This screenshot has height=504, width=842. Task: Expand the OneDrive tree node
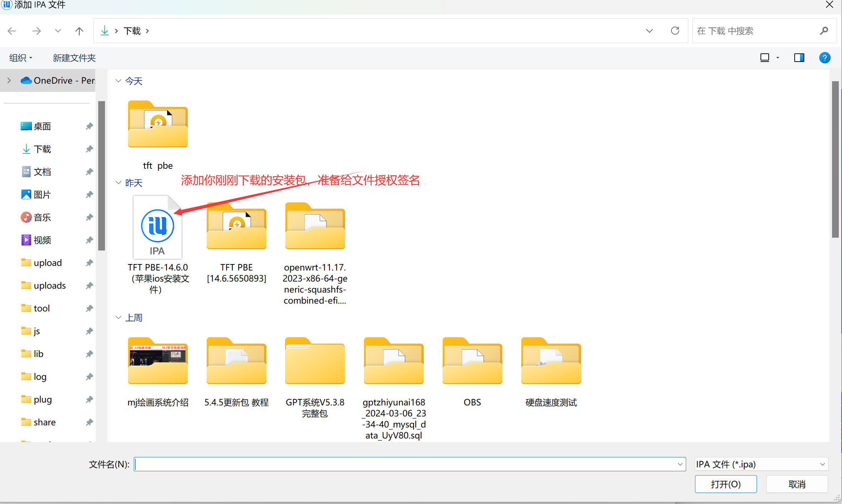coord(9,80)
